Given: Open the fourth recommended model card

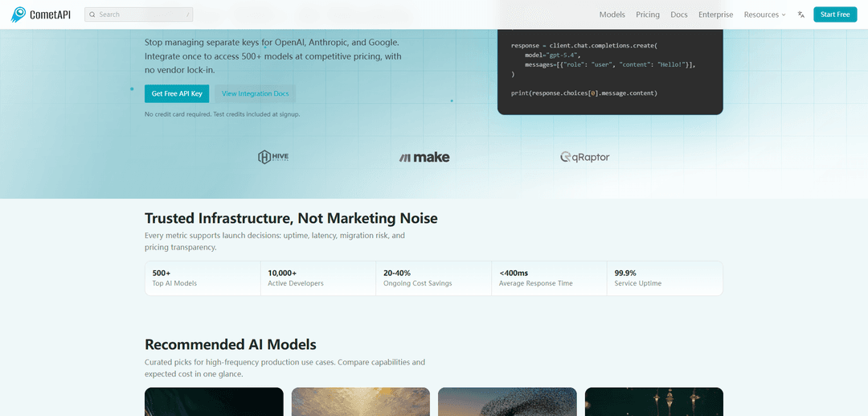Looking at the screenshot, I should (653, 402).
